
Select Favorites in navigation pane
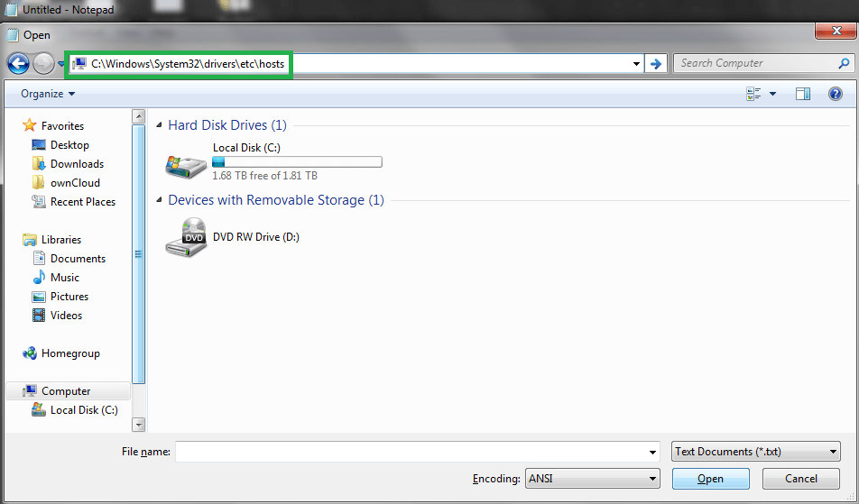62,126
